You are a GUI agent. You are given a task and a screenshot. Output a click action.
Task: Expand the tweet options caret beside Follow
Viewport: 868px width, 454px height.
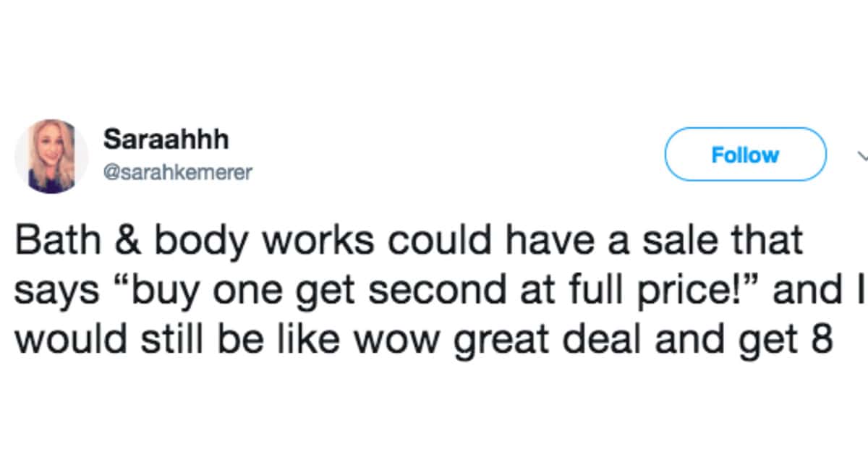pos(862,155)
